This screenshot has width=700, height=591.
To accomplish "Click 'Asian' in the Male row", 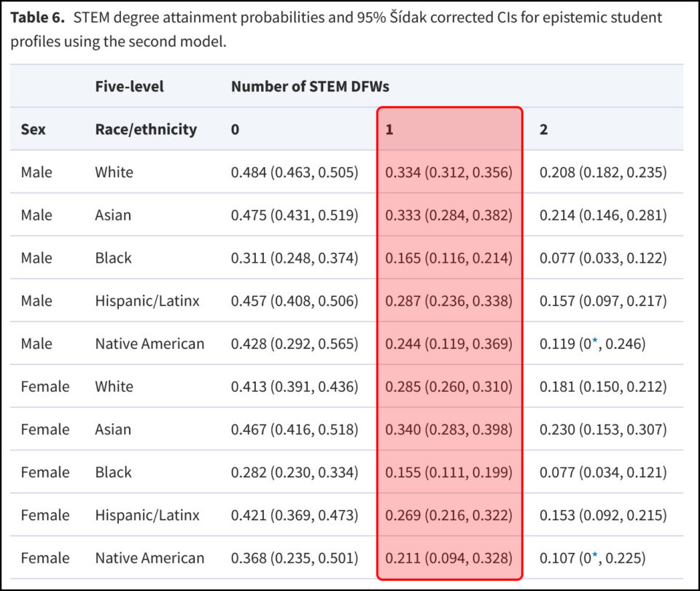I will 114,215.
